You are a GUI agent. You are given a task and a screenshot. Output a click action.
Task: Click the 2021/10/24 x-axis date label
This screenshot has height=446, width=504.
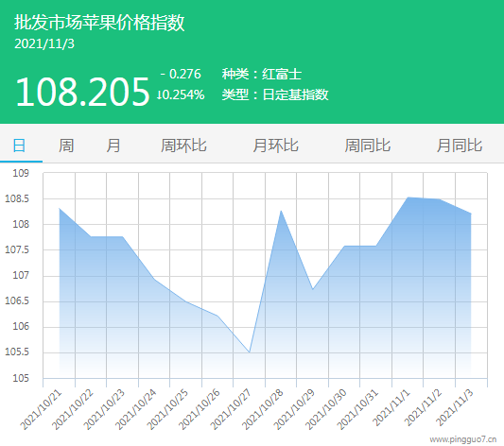[x=136, y=409]
